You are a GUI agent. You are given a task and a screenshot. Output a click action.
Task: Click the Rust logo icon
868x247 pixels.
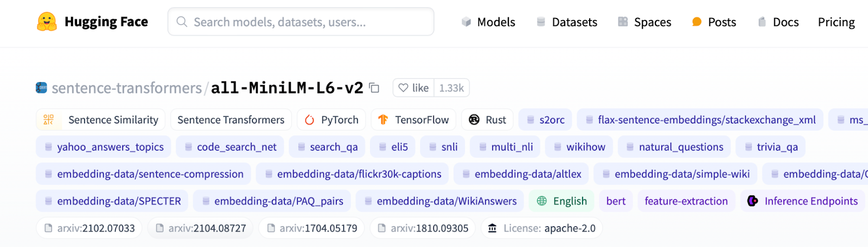[474, 119]
